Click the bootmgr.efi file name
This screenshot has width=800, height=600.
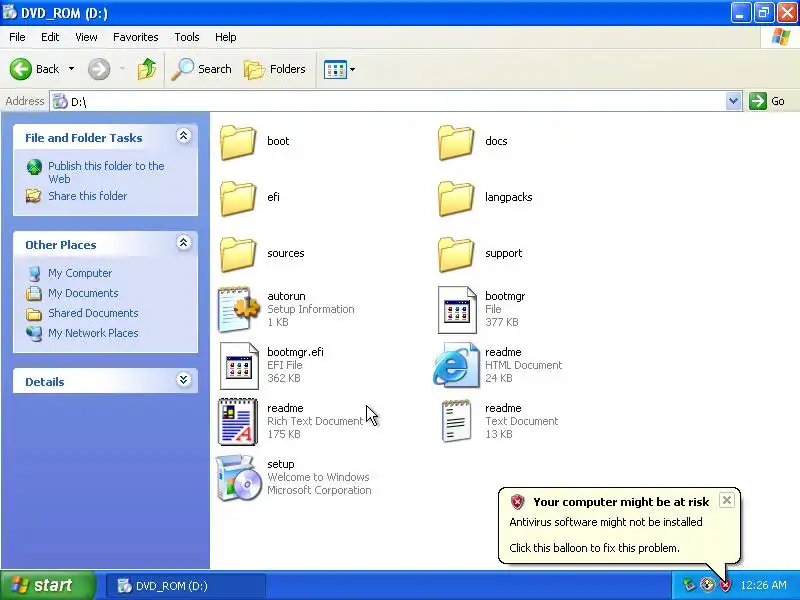pos(295,352)
